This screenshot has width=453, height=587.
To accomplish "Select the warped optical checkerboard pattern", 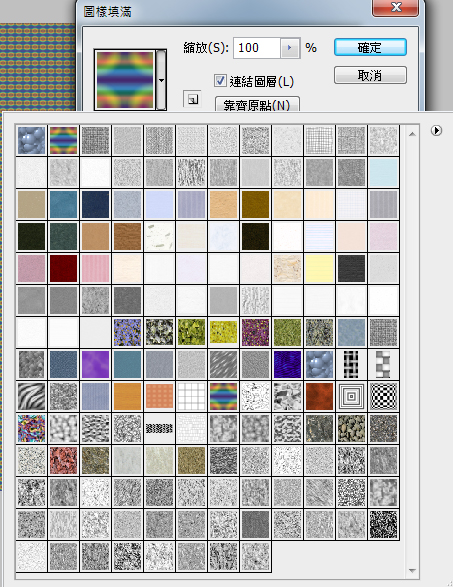I will point(383,396).
